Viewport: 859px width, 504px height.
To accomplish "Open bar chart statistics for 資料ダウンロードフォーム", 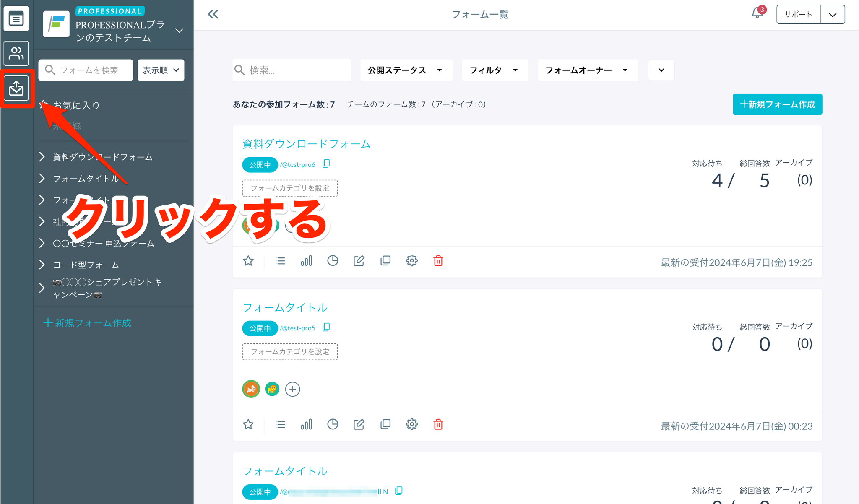I will coord(306,261).
